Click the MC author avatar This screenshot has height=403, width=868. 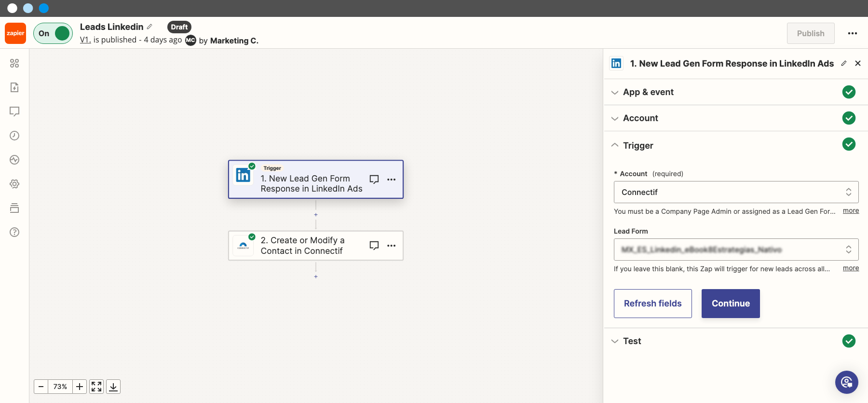coord(191,40)
